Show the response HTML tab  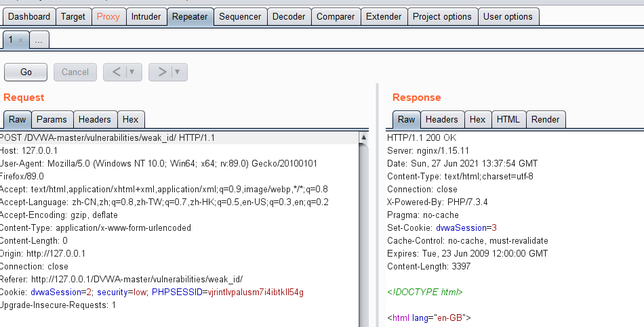click(x=508, y=120)
